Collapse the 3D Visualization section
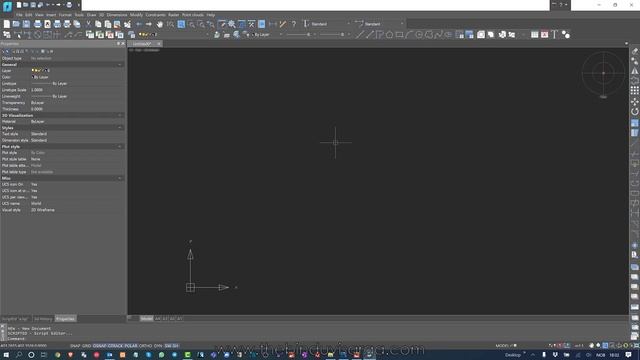The width and height of the screenshot is (640, 360). [120, 116]
